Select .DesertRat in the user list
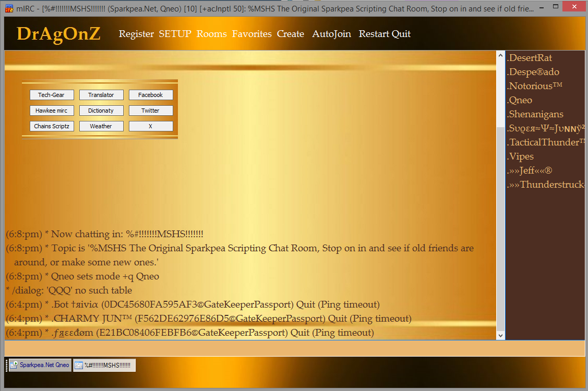 tap(530, 58)
